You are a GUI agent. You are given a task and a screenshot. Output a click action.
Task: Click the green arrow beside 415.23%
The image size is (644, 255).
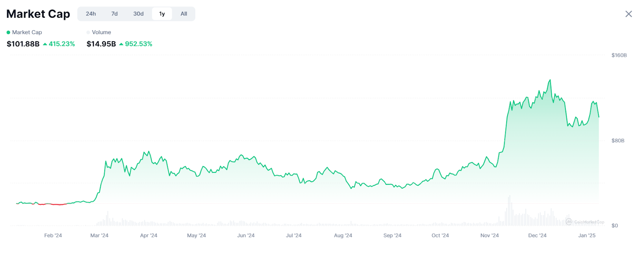(x=45, y=44)
